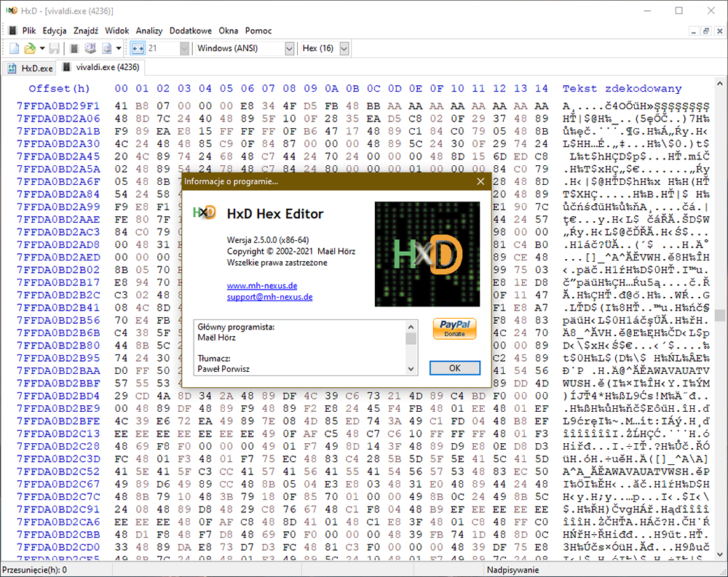Click OK in the about dialog
The image size is (728, 577).
tap(454, 368)
